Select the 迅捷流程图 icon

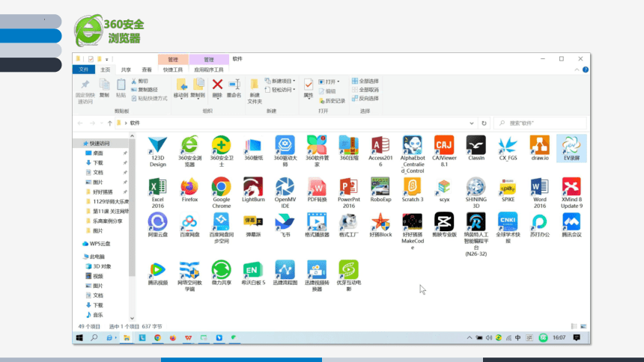[x=285, y=273]
